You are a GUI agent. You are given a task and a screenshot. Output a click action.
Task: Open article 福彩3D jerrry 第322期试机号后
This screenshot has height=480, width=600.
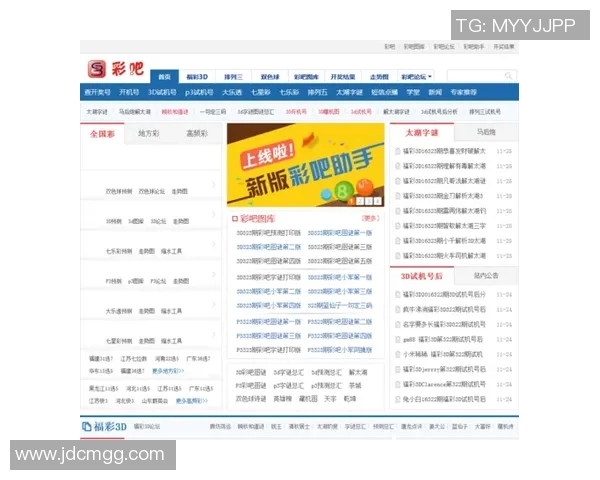point(444,369)
